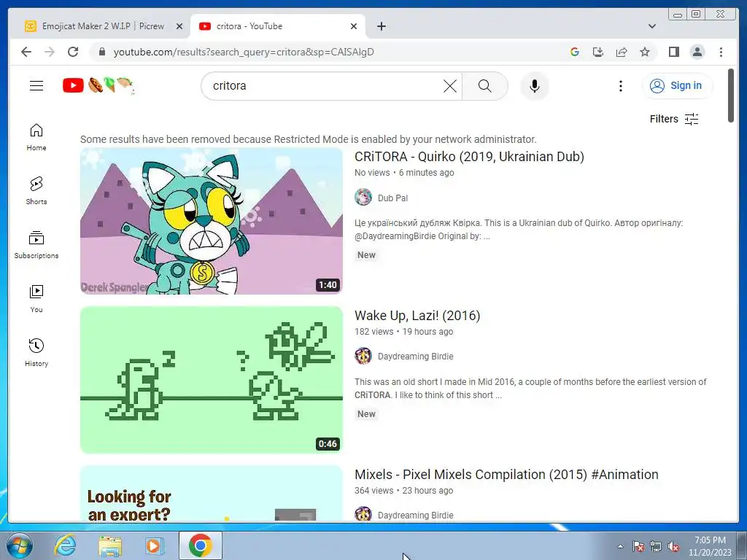
Task: Open YouTube settings three-dot menu
Action: (620, 86)
